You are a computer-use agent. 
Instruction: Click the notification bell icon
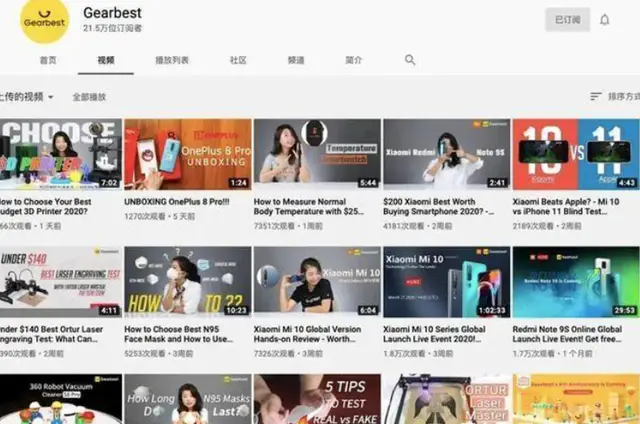(x=604, y=20)
